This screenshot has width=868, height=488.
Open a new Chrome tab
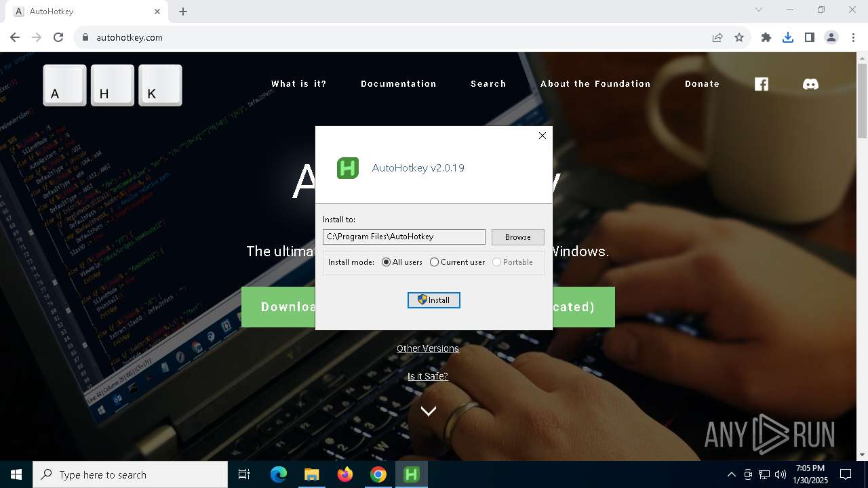[x=183, y=12]
